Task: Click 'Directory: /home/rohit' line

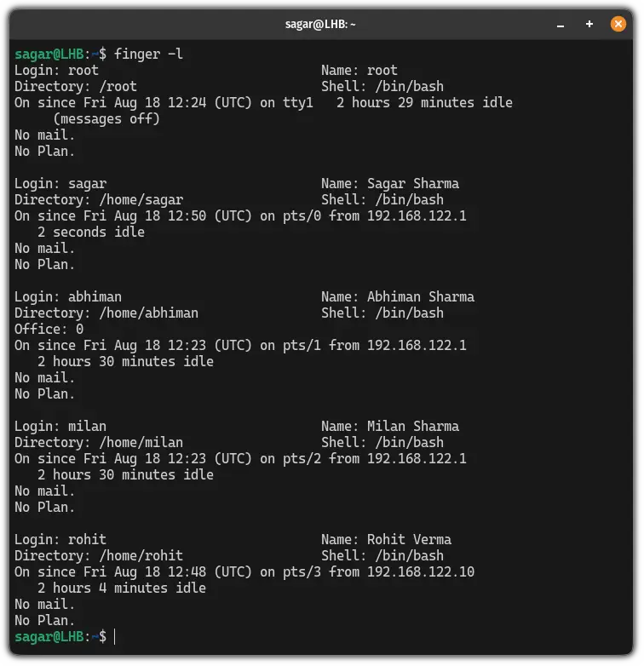Action: (x=99, y=556)
